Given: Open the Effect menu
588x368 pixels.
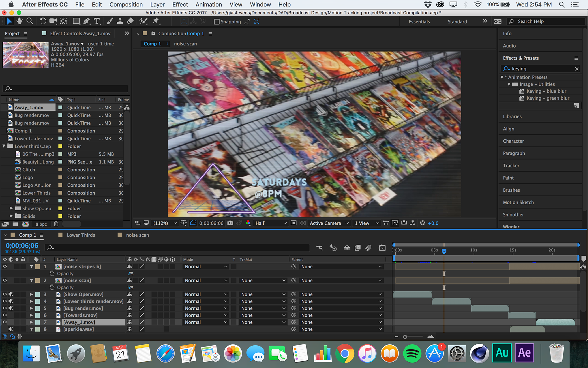Looking at the screenshot, I should [x=180, y=5].
